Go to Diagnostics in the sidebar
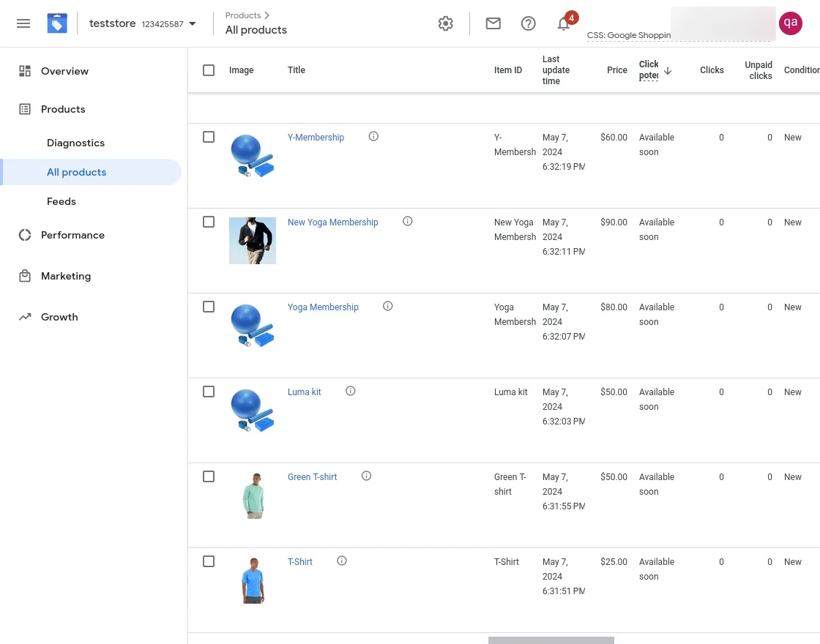820x644 pixels. (x=75, y=143)
